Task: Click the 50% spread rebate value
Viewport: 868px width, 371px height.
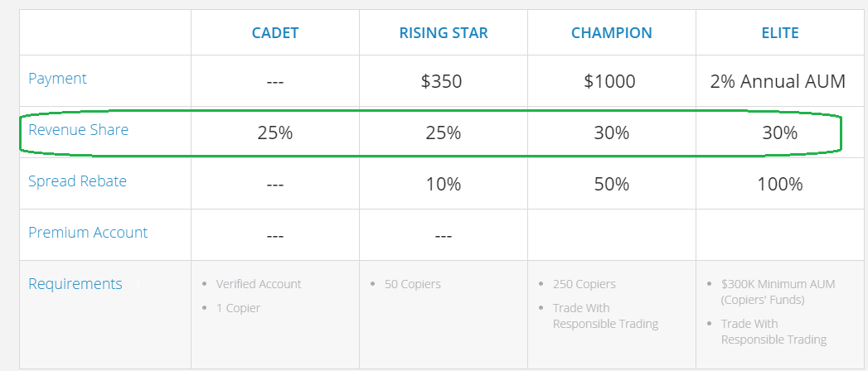Action: [x=611, y=184]
